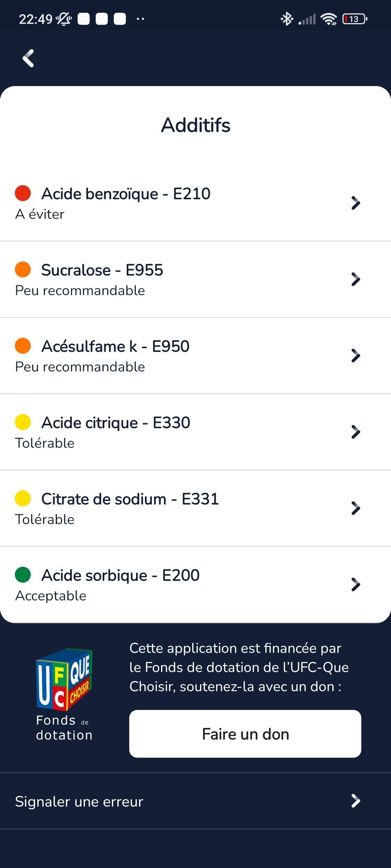This screenshot has width=391, height=868.
Task: Tap the Signaler une erreur chevron
Action: coord(356,801)
